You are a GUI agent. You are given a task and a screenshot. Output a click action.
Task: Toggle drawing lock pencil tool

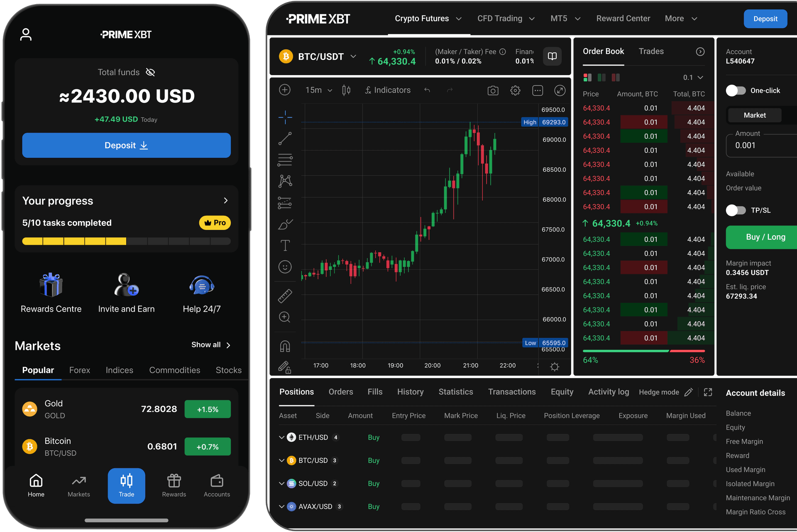click(x=285, y=367)
